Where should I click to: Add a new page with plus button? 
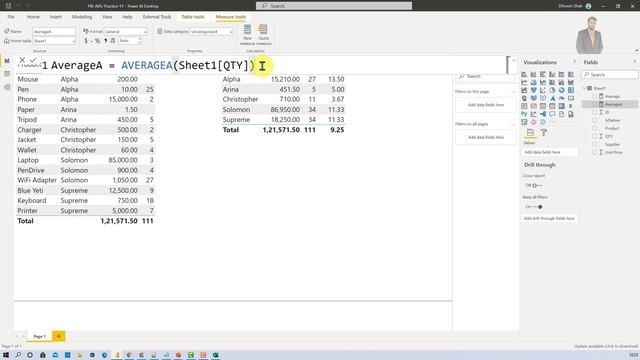[58, 336]
